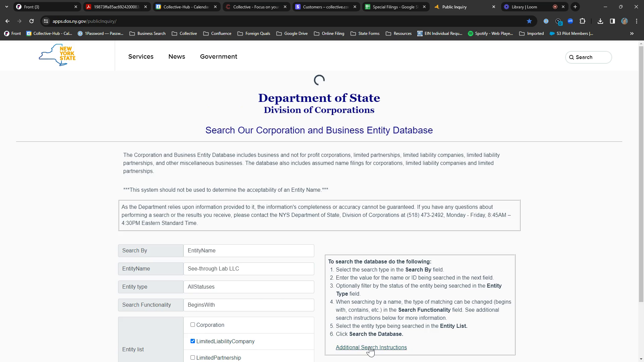Open the 1Password extension icon
Image resolution: width=644 pixels, height=362 pixels.
(x=546, y=21)
